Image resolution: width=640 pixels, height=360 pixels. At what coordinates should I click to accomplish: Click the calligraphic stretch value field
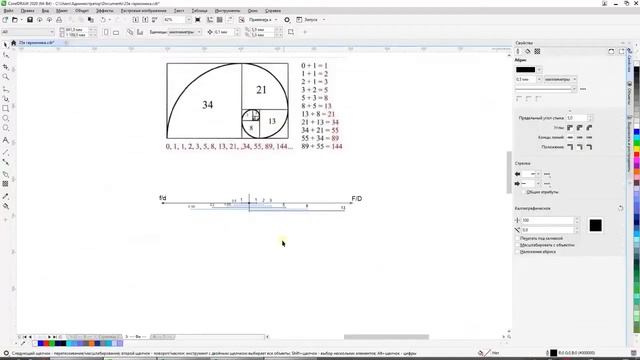tap(547, 220)
